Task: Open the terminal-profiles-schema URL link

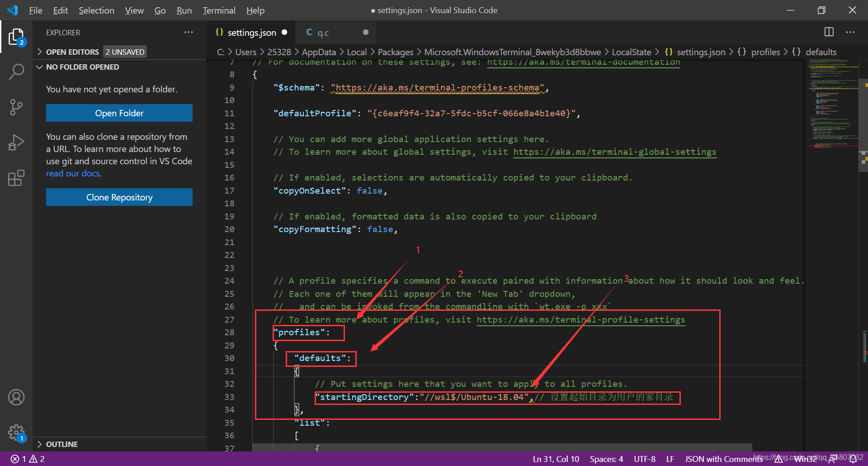Action: click(437, 88)
